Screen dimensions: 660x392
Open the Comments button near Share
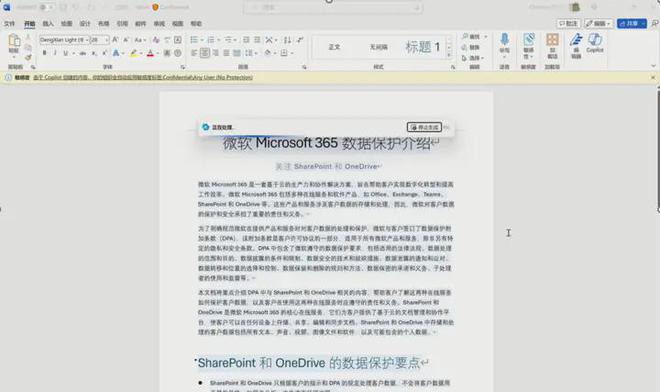(568, 24)
